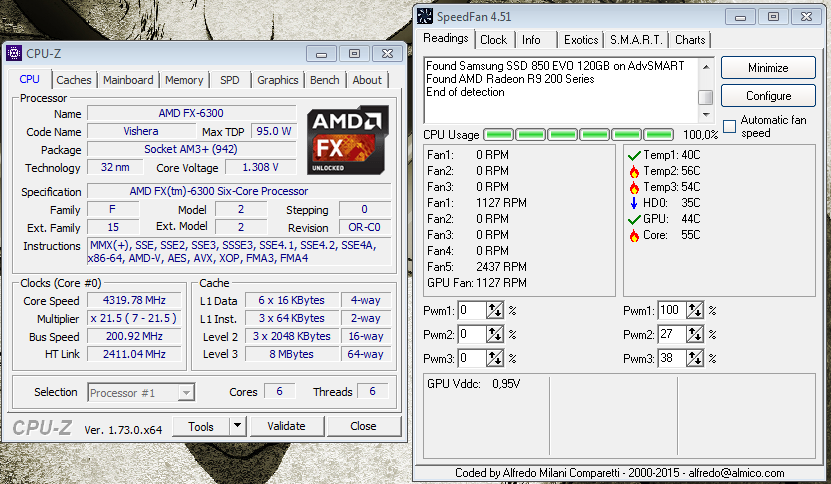The width and height of the screenshot is (831, 484).
Task: Click the CPU-Z title bar app icon
Action: pos(14,53)
